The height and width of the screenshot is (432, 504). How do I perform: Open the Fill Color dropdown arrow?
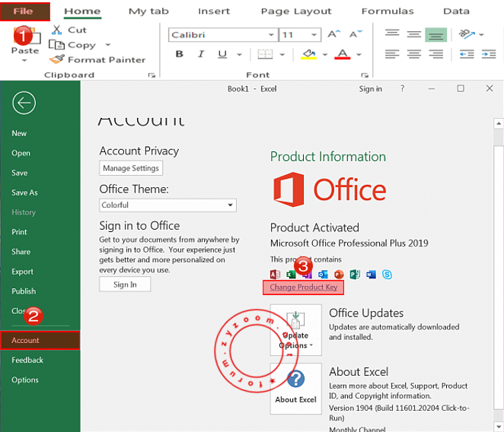pos(325,55)
